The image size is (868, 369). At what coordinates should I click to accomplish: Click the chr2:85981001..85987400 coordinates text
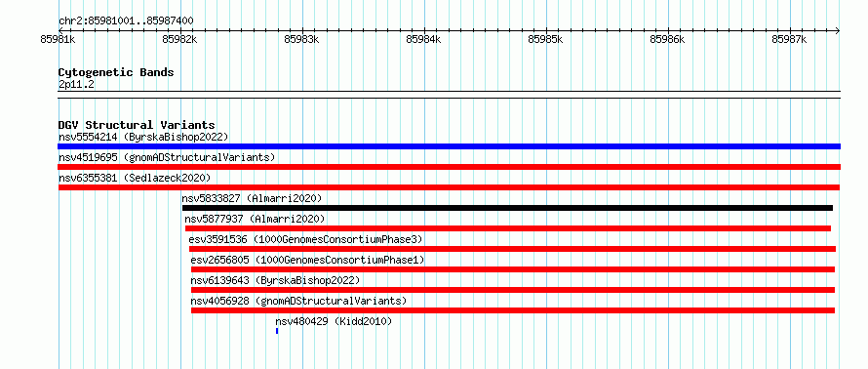coord(126,21)
